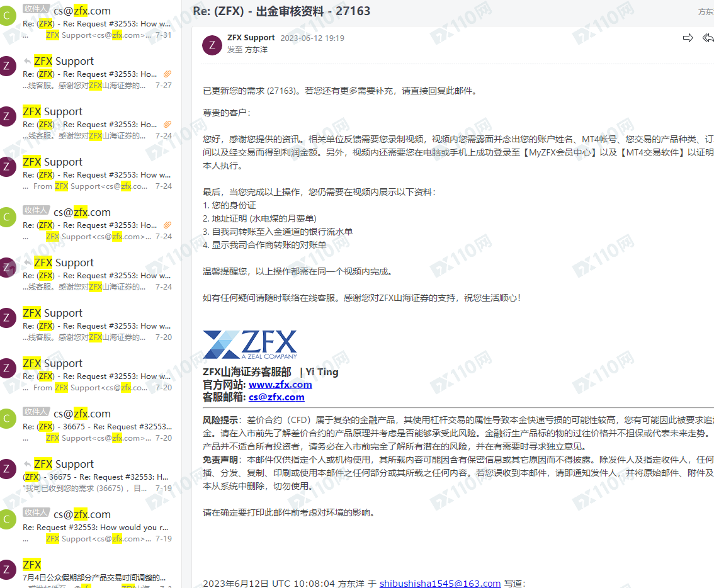
Task: Open the cs@zfx.com email dated 7-19
Action: point(94,526)
